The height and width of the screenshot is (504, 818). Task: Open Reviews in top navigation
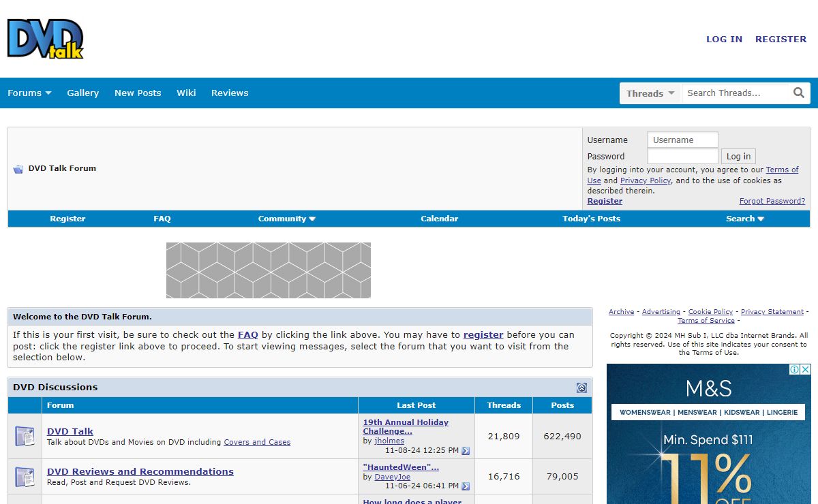pos(230,93)
